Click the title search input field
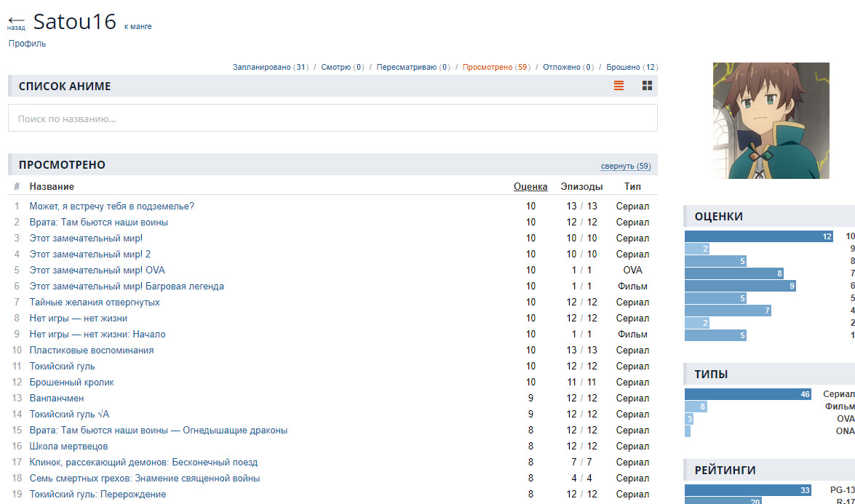The image size is (855, 504). [333, 118]
